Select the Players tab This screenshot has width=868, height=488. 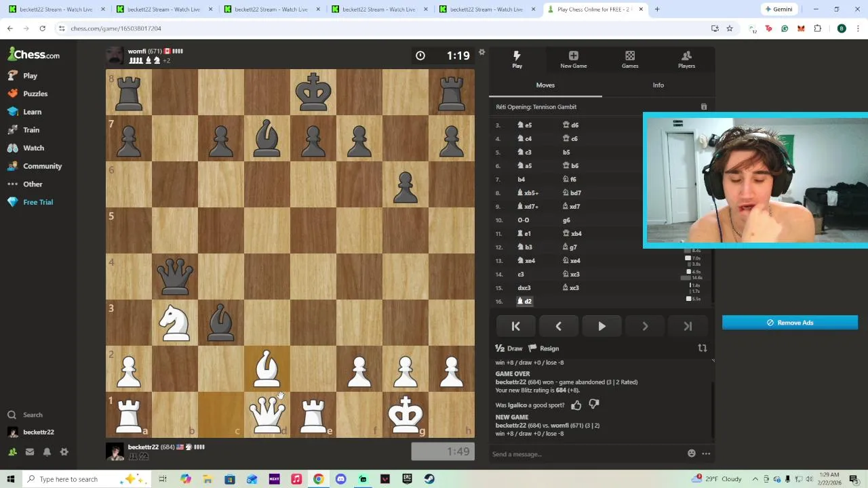tap(686, 60)
